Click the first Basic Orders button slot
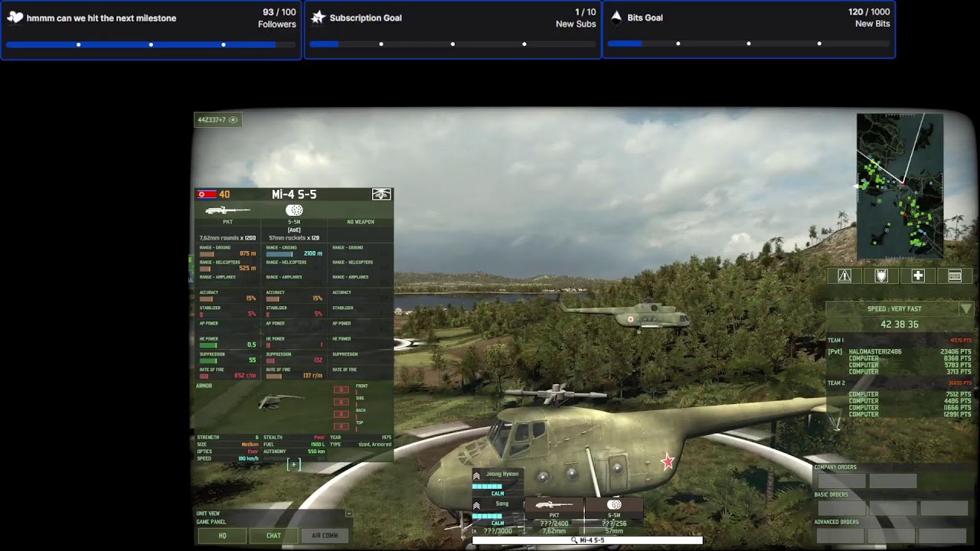Image resolution: width=980 pixels, height=551 pixels. (x=841, y=508)
